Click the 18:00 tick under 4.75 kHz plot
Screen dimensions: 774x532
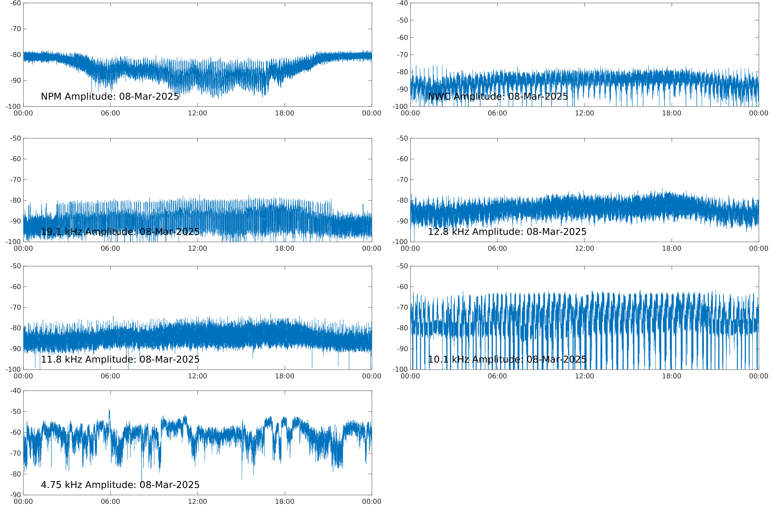click(x=285, y=502)
